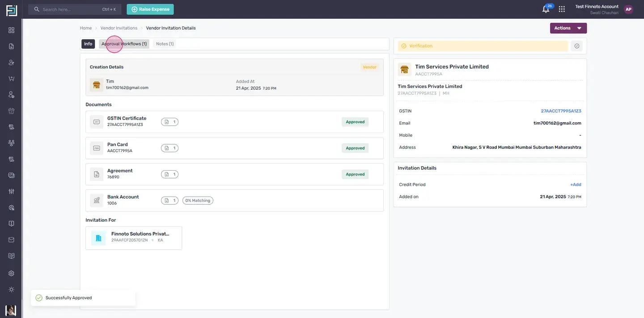Click the Agreement document icon
The image size is (644, 318).
click(97, 174)
